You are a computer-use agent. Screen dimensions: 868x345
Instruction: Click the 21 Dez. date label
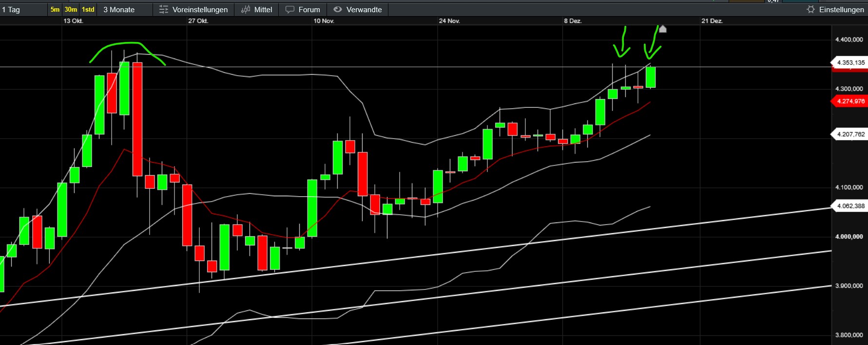712,21
